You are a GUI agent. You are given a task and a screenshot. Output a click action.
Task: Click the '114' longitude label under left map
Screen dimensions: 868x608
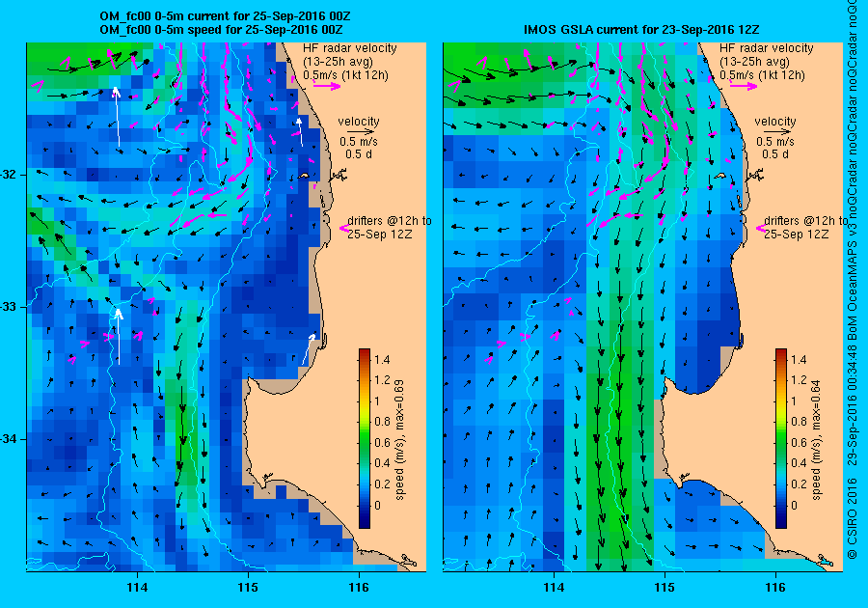click(137, 587)
